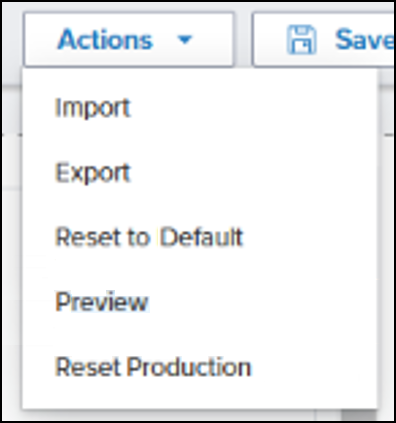This screenshot has height=423, width=396.
Task: Open the Actions dropdown button
Action: [129, 40]
